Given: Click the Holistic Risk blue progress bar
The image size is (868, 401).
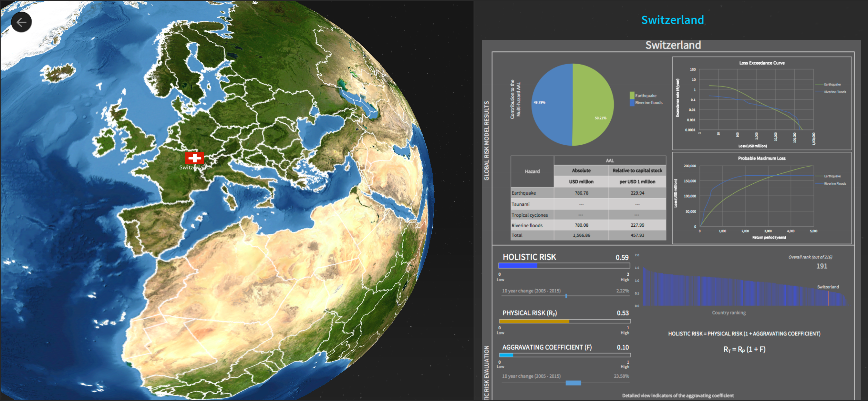Looking at the screenshot, I should tap(518, 265).
